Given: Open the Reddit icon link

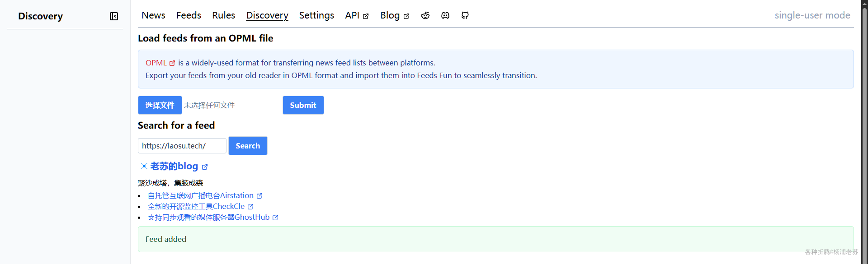Looking at the screenshot, I should click(x=425, y=15).
